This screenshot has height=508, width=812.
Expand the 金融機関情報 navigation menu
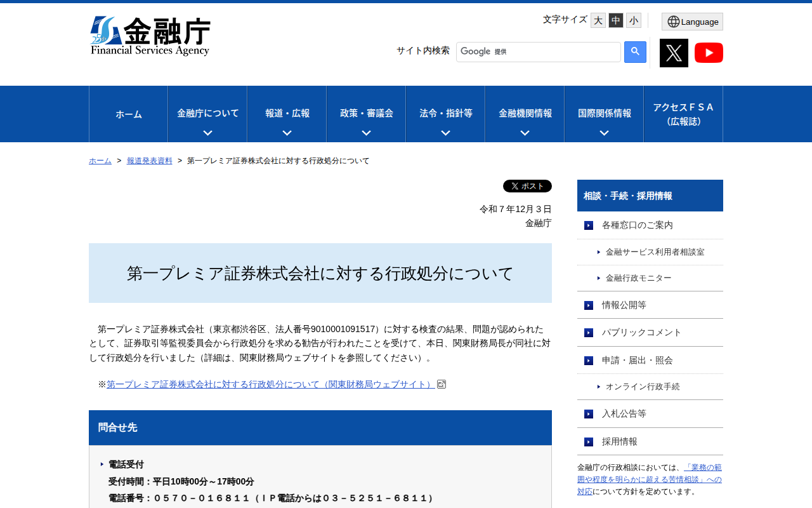coord(524,114)
